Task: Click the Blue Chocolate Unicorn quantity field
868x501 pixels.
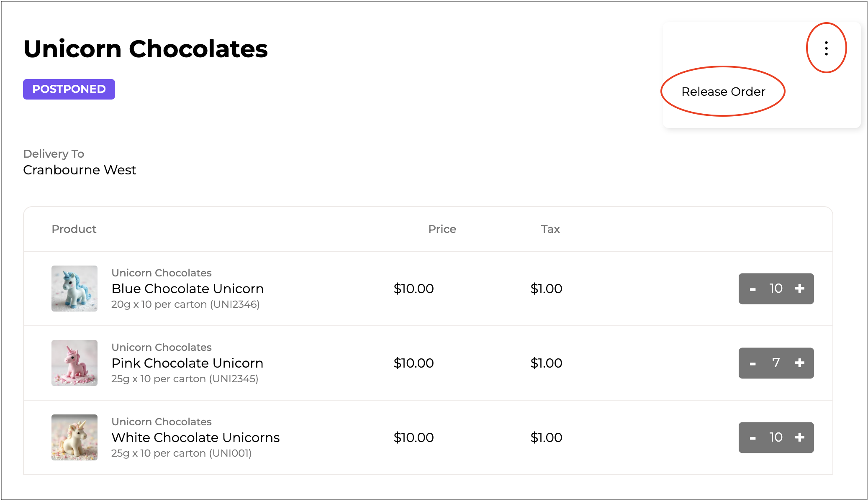Action: pos(776,289)
